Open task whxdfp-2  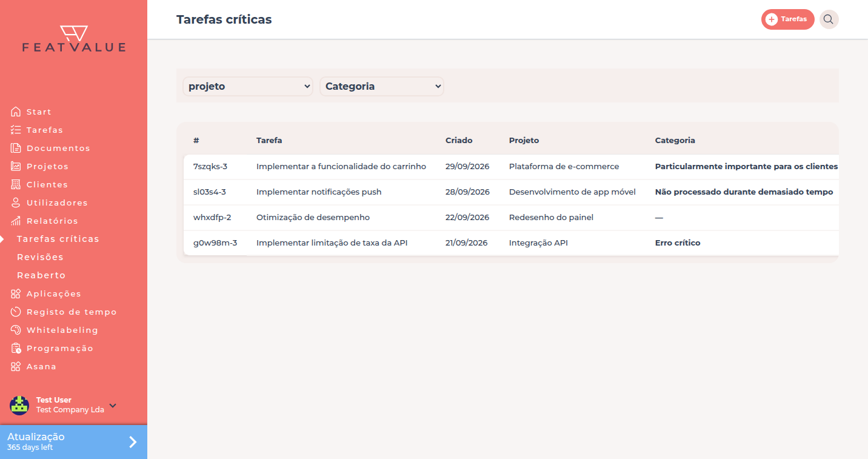click(212, 217)
